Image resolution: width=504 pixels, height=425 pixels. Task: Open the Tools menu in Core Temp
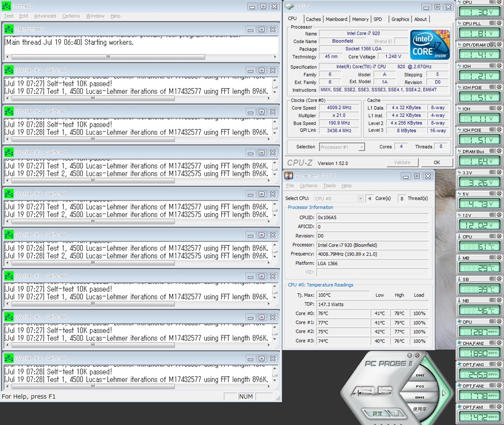coord(329,185)
